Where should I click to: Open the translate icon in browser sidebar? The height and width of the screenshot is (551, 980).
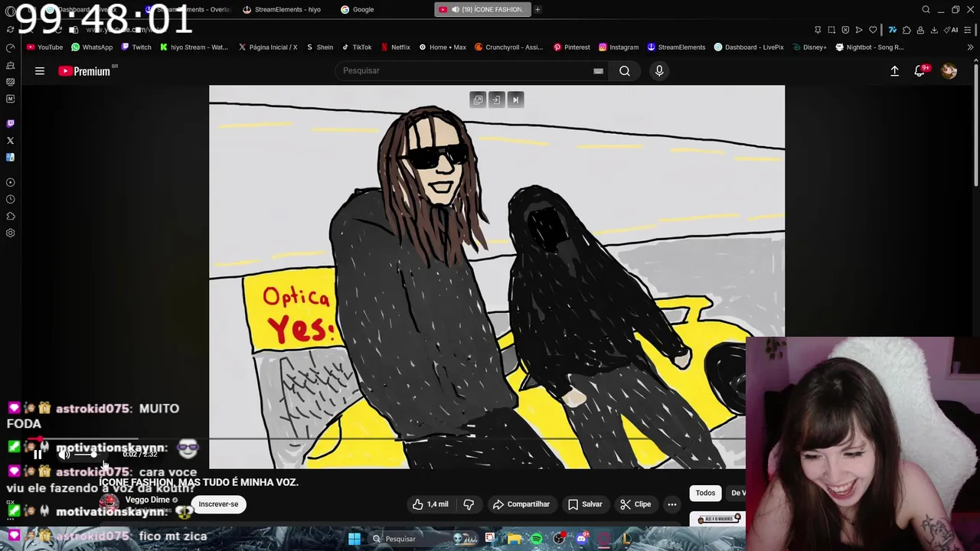point(10,158)
